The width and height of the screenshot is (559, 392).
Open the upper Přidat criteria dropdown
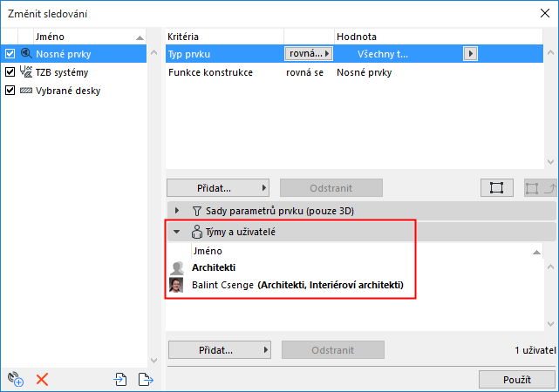click(217, 187)
